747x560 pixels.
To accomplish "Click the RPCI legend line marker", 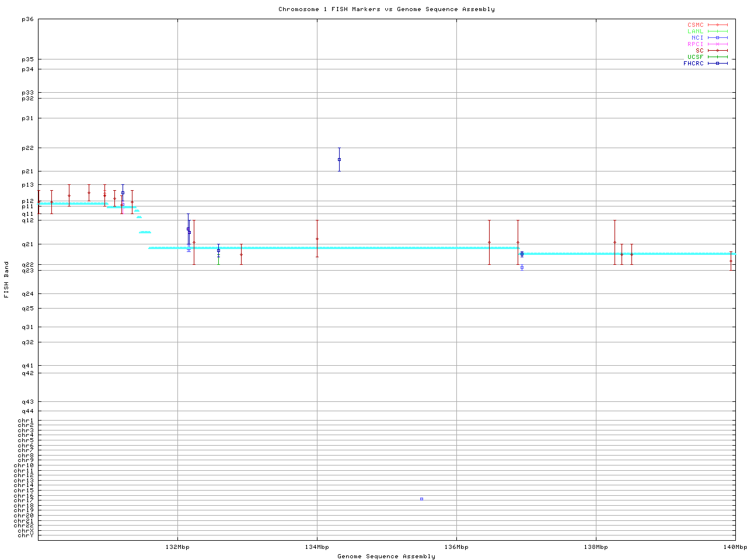I will point(717,44).
